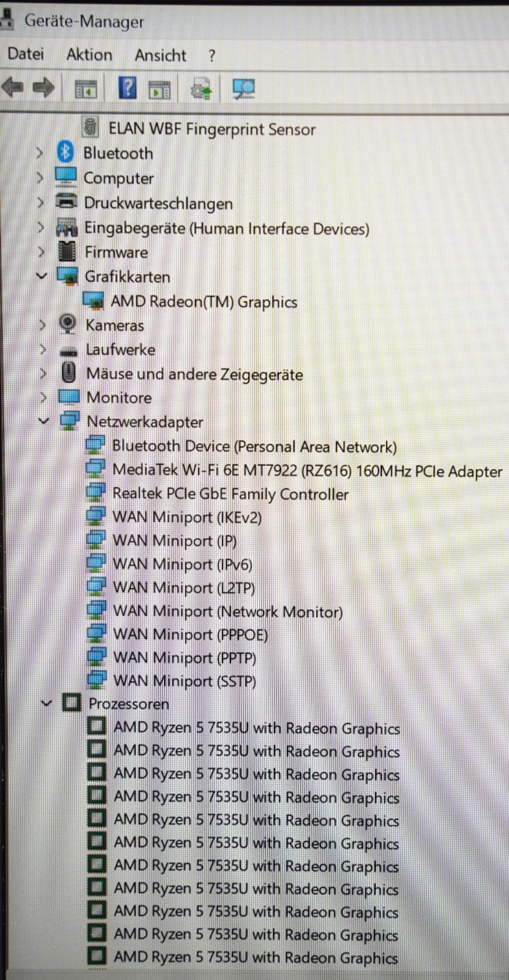Select WAN Miniport (PPPOE)
This screenshot has height=980, width=509.
tap(191, 634)
